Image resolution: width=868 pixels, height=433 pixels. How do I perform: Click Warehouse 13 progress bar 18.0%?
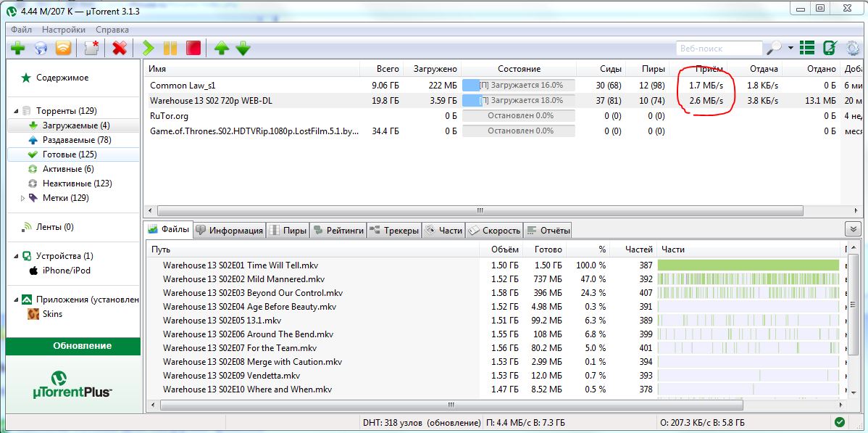pyautogui.click(x=519, y=100)
